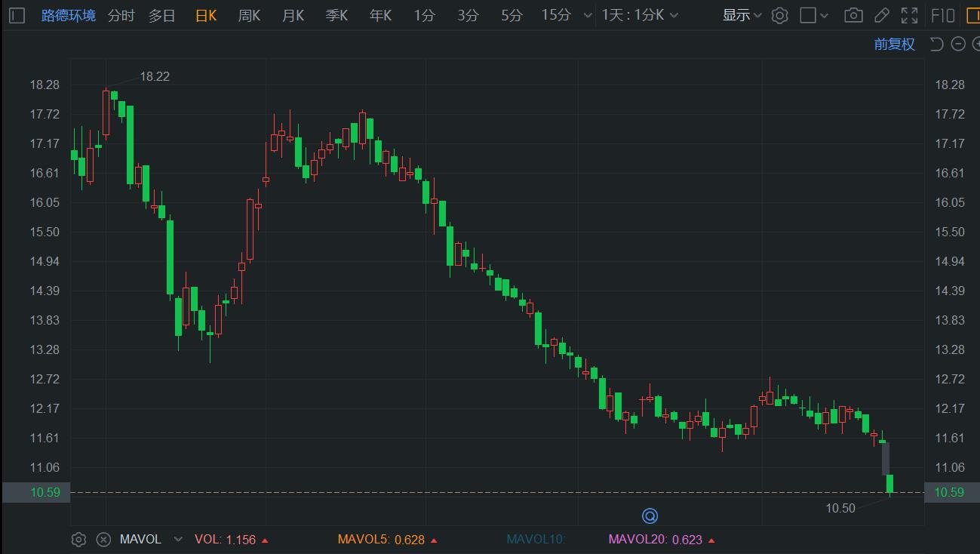Select the pencil drawing tool

[x=881, y=15]
